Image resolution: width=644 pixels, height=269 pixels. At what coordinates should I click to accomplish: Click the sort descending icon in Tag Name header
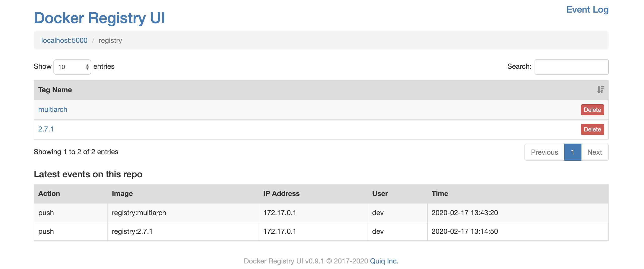pyautogui.click(x=600, y=90)
